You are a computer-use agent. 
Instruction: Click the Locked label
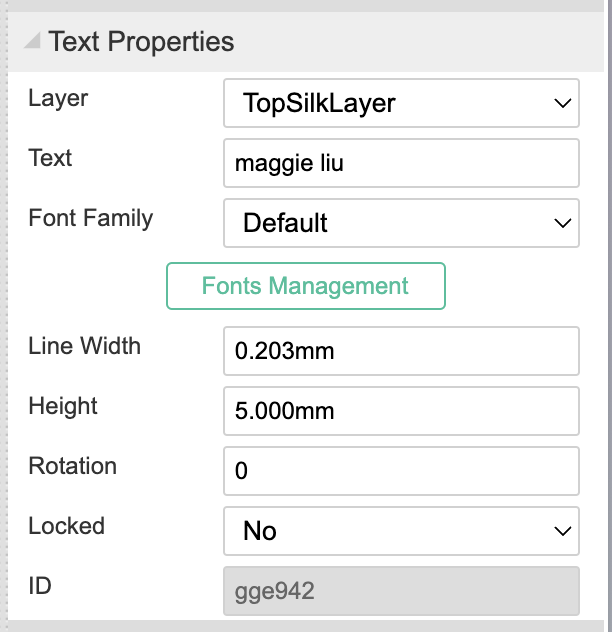(67, 526)
